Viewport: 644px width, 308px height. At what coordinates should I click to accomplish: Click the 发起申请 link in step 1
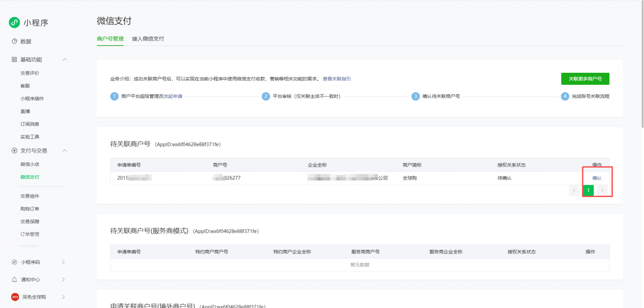coord(173,96)
